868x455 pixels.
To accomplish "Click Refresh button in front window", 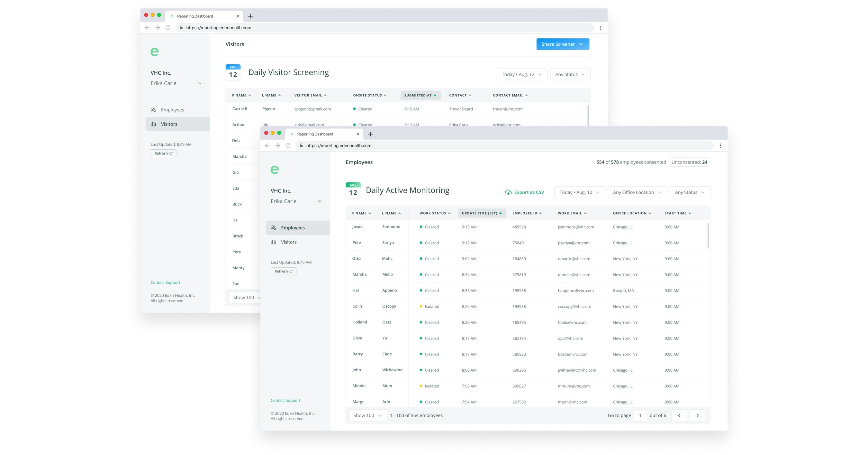I will [x=283, y=271].
